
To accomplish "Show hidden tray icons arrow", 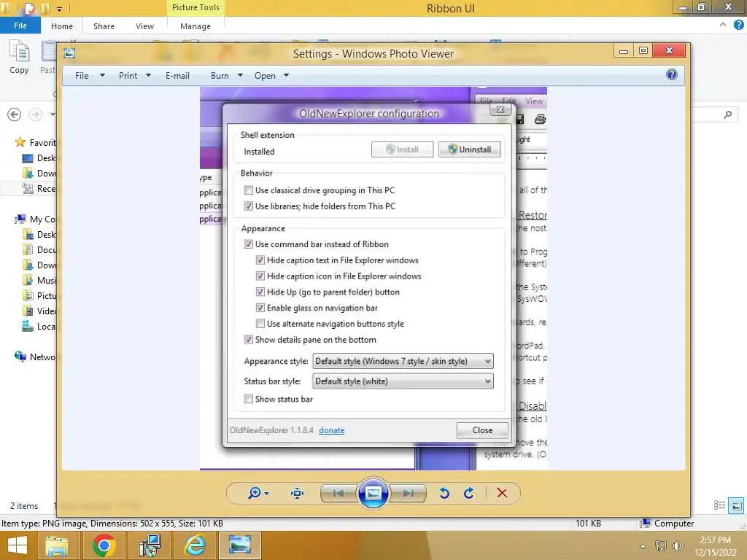I will [x=643, y=546].
